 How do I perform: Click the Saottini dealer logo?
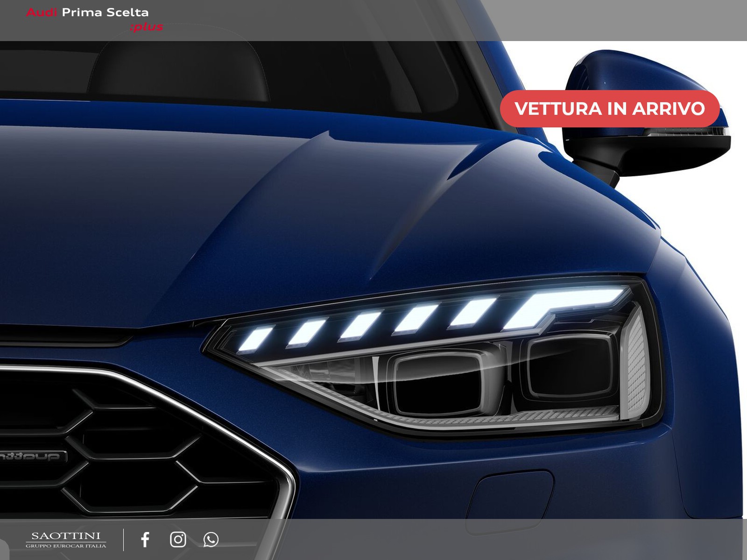point(66,537)
